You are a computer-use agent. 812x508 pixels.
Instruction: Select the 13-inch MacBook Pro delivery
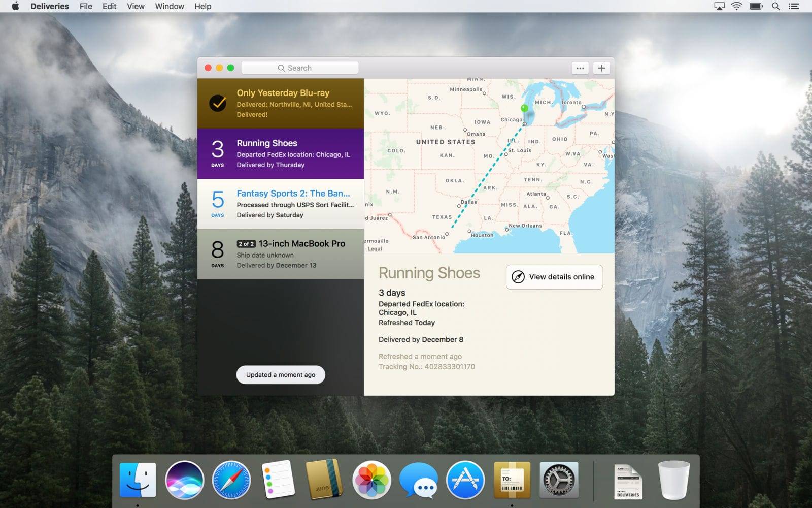(281, 254)
